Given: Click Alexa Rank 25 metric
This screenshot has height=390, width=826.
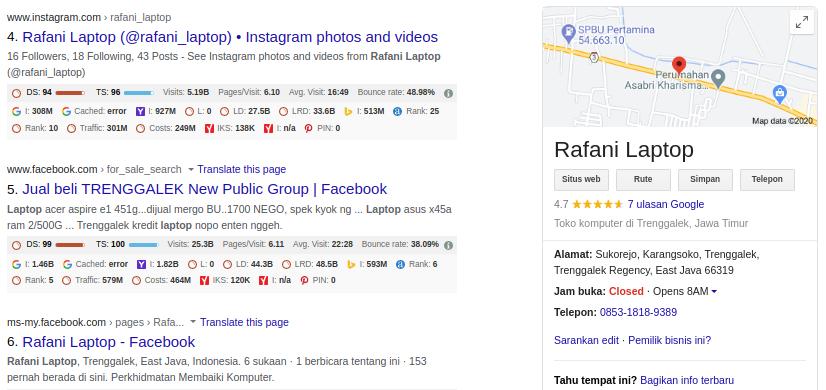Looking at the screenshot, I should (416, 111).
